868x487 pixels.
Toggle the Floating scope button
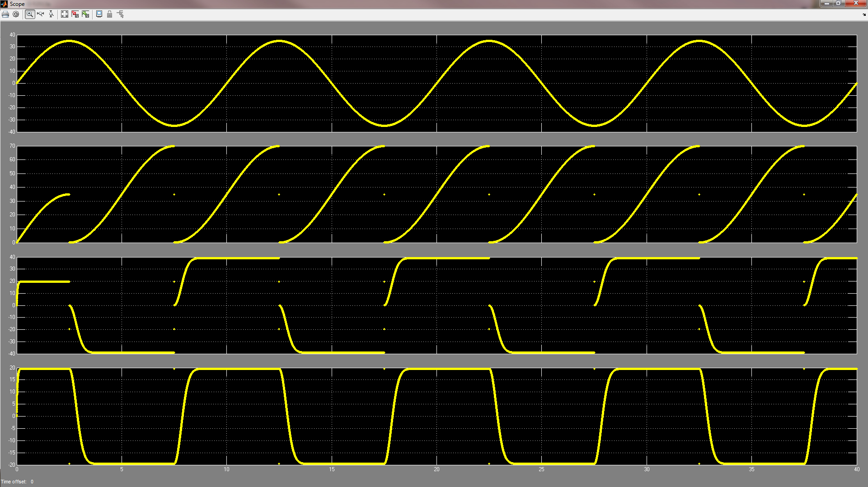99,14
